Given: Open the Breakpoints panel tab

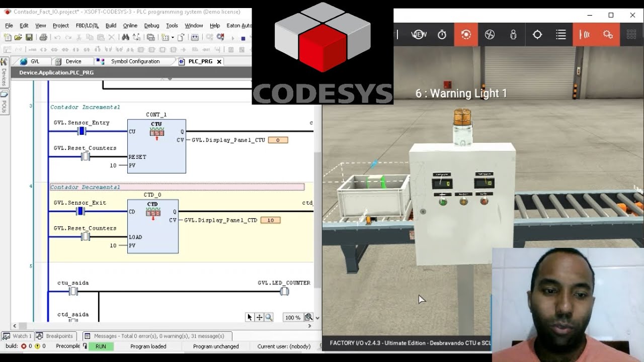Looking at the screenshot, I should click(55, 336).
